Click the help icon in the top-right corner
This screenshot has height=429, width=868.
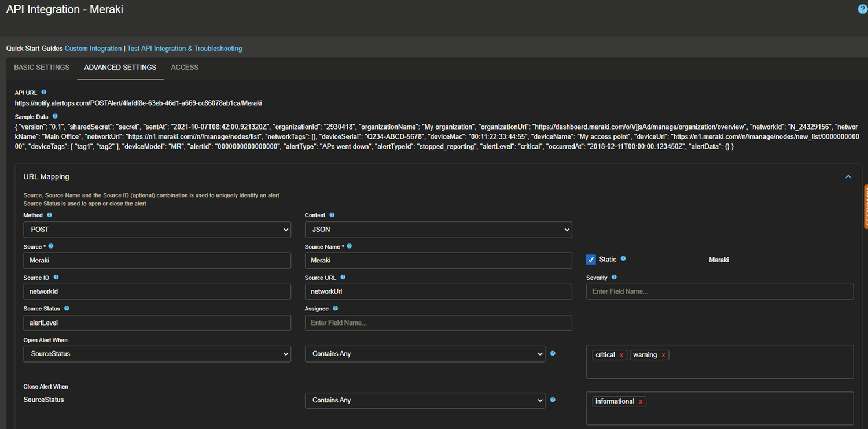coord(862,9)
